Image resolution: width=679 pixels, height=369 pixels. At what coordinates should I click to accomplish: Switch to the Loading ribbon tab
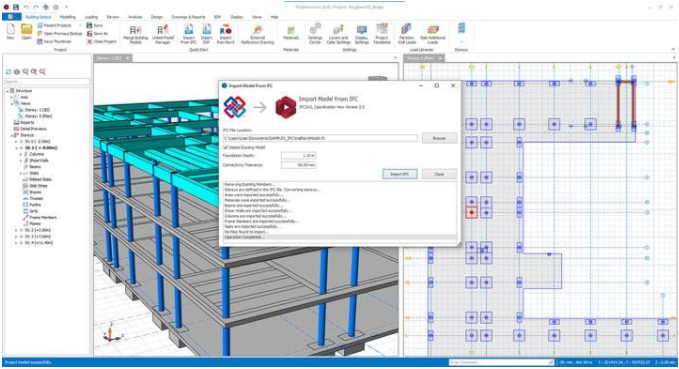tap(91, 17)
